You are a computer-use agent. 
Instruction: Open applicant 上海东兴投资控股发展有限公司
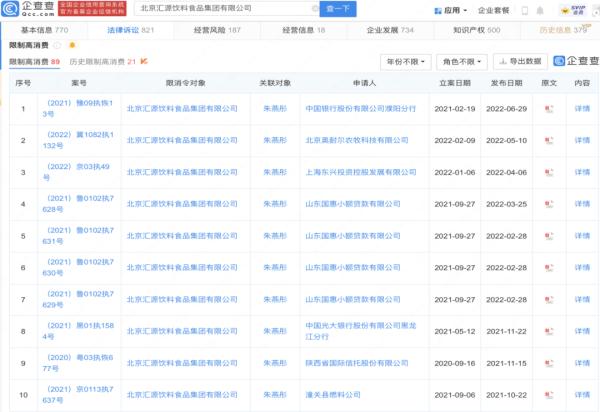(x=360, y=172)
